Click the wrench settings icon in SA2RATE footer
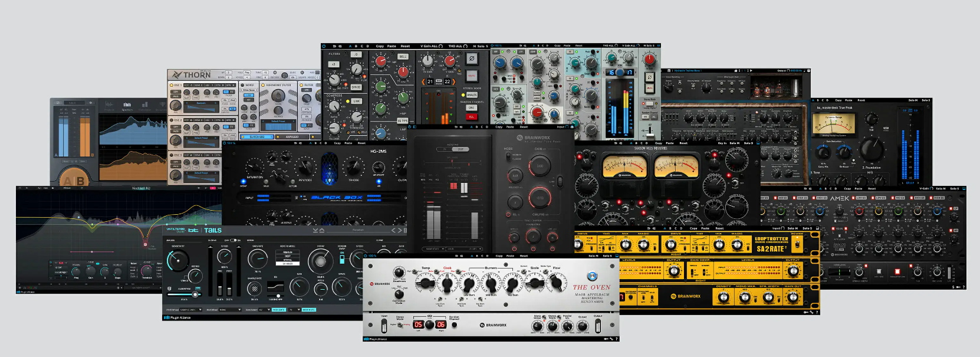Viewport: 980px width, 357px height. (811, 312)
